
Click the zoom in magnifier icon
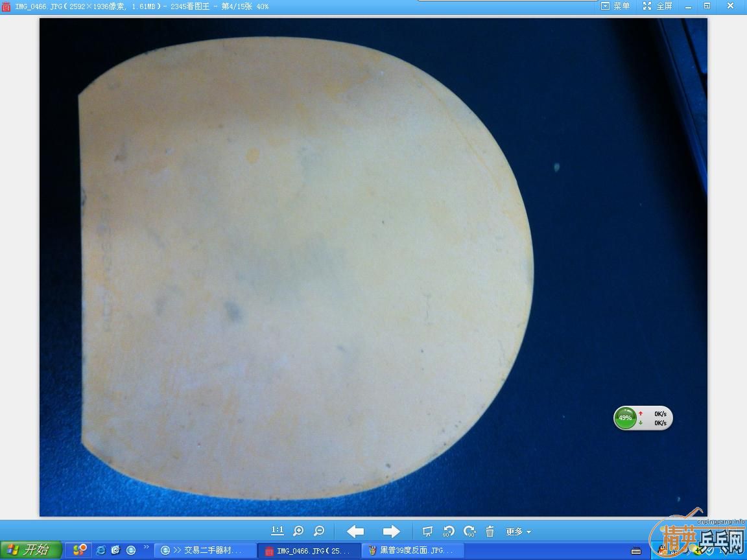(x=298, y=531)
